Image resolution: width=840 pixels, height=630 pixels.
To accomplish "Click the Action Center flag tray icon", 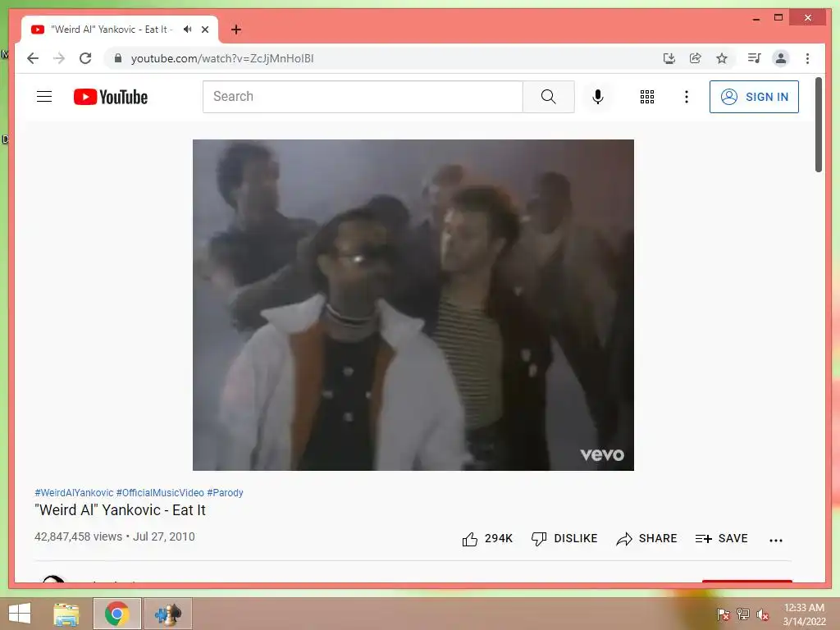I will 724,614.
